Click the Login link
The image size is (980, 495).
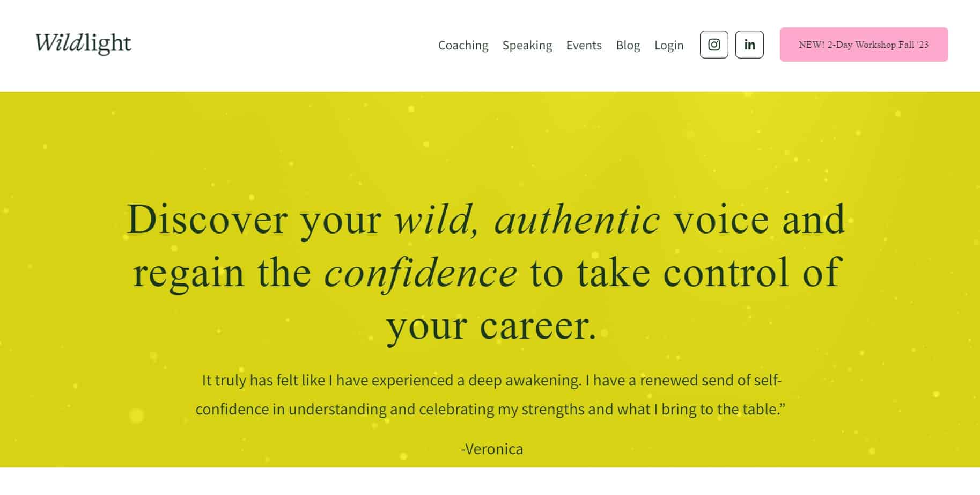[668, 45]
